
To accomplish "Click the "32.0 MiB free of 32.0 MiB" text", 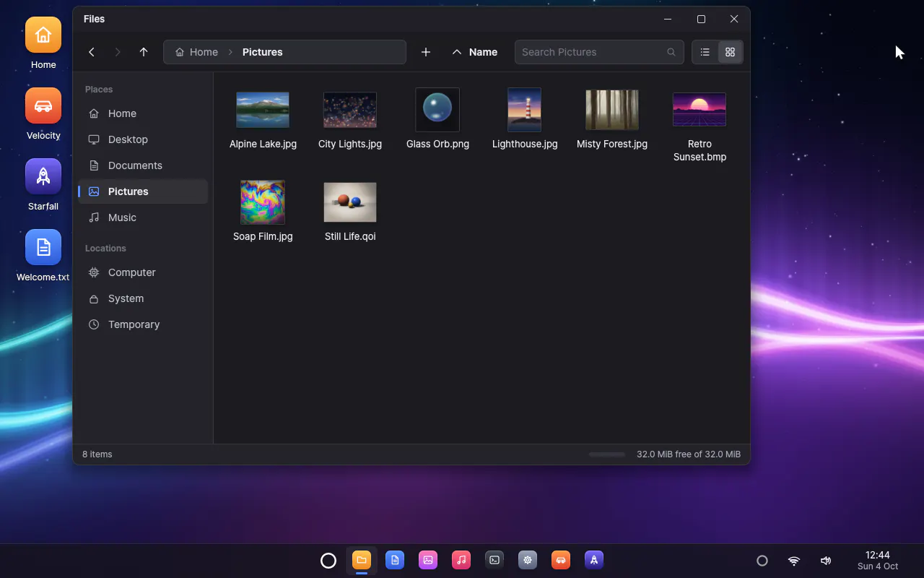I will click(689, 454).
